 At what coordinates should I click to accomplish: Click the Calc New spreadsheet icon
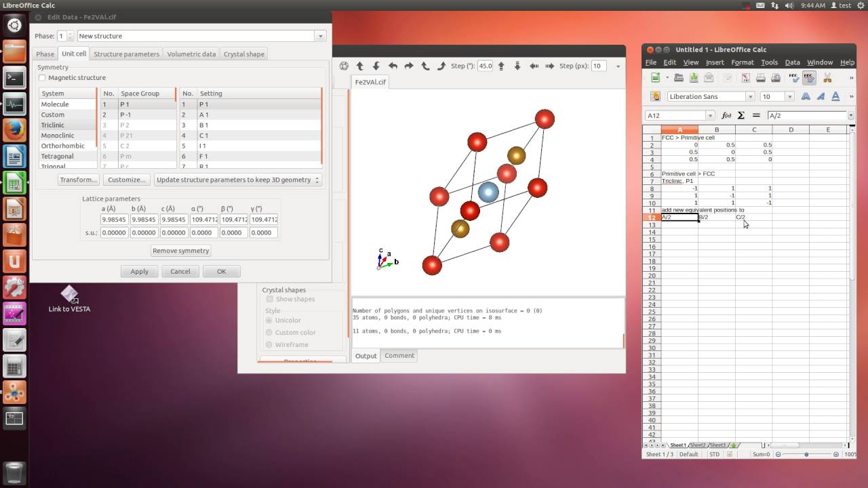pos(655,78)
